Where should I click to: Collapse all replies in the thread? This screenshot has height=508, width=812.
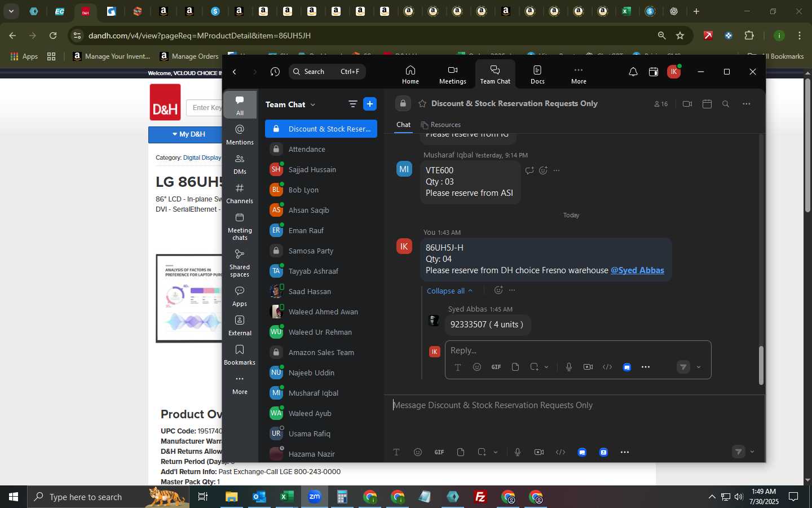tap(449, 291)
